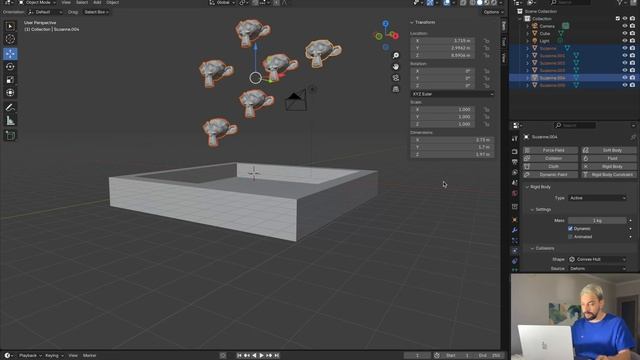Toggle the Dynamic checkbox
This screenshot has width=640, height=360.
(570, 229)
